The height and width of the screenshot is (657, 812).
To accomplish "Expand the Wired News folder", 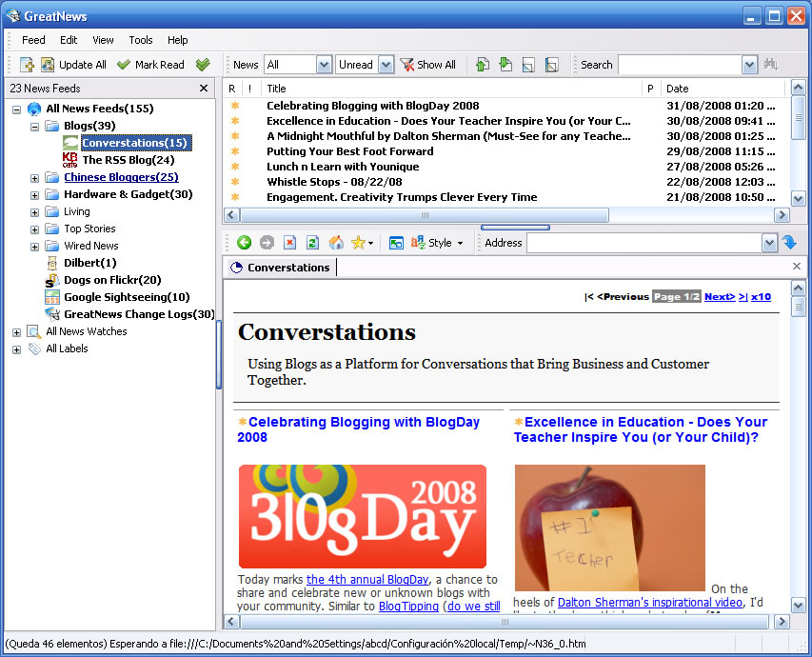I will 34,247.
